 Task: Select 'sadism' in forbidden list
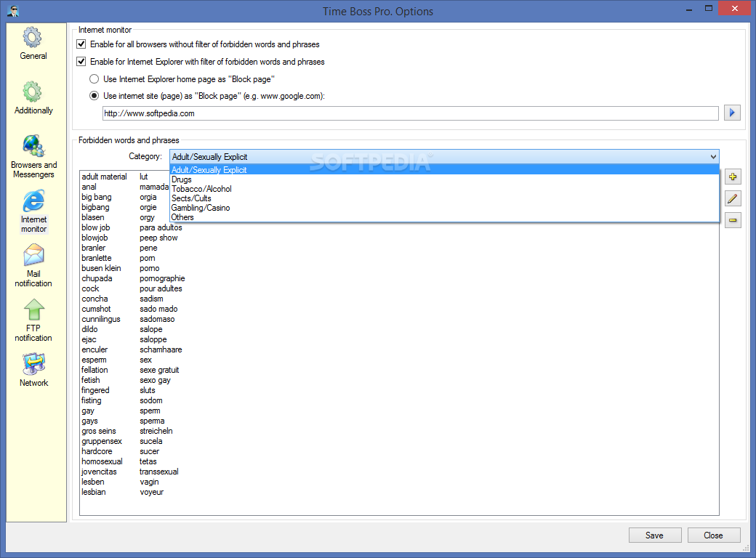(151, 299)
